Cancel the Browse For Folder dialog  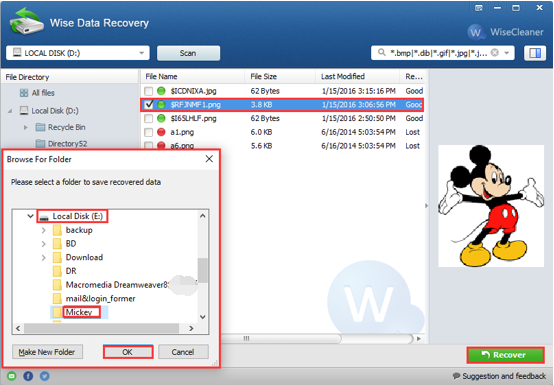point(183,352)
